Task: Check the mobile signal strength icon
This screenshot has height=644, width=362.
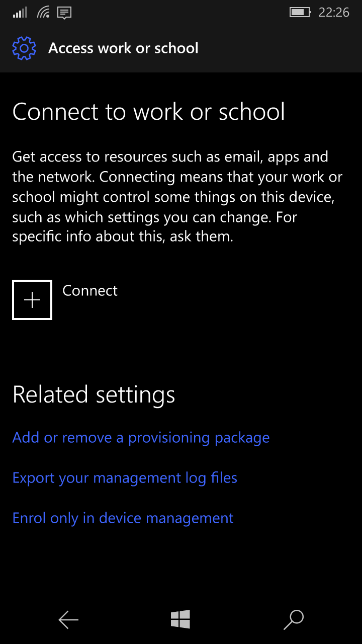Action: click(x=20, y=12)
